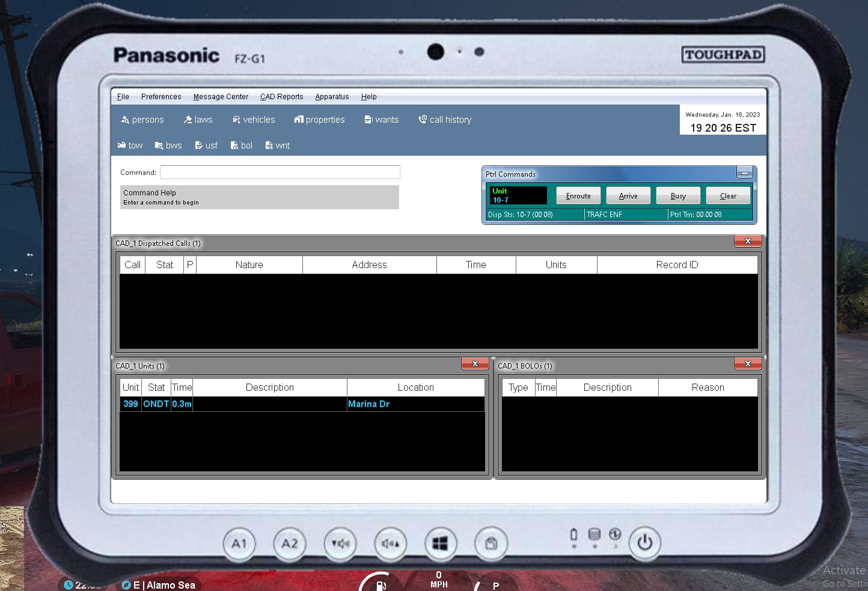Tap the A2 hardware button

point(290,544)
